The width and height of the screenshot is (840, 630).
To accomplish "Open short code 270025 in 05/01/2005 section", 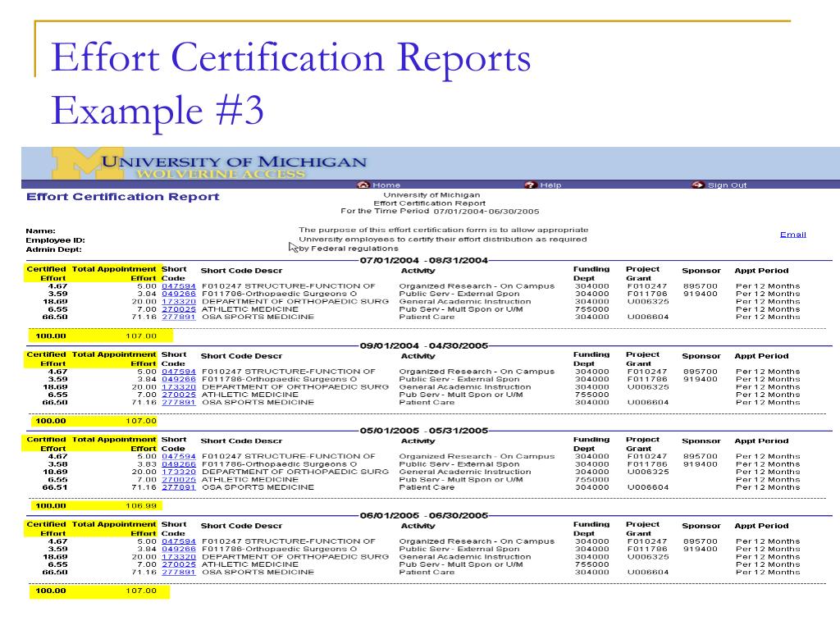I will [179, 479].
